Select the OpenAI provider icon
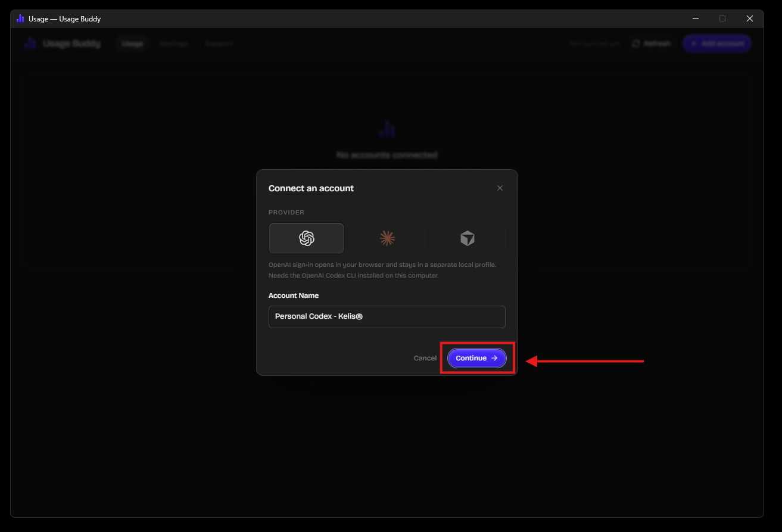Screen dimensions: 782x532 pos(306,238)
